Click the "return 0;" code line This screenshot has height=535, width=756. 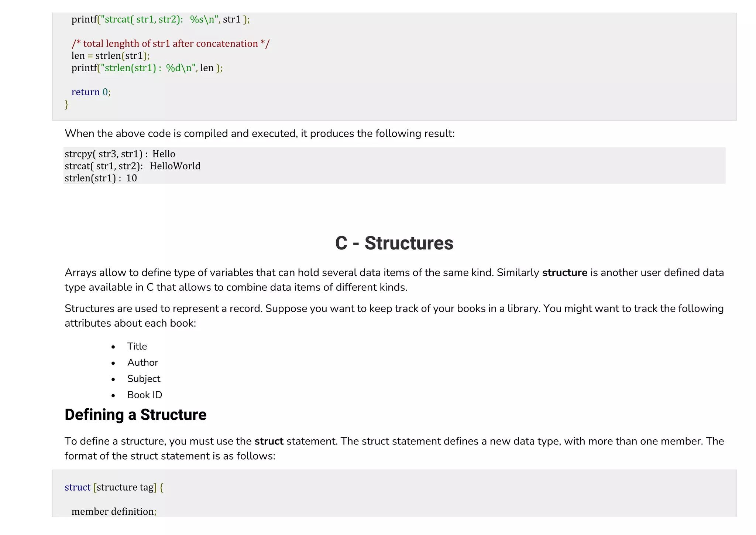click(91, 92)
